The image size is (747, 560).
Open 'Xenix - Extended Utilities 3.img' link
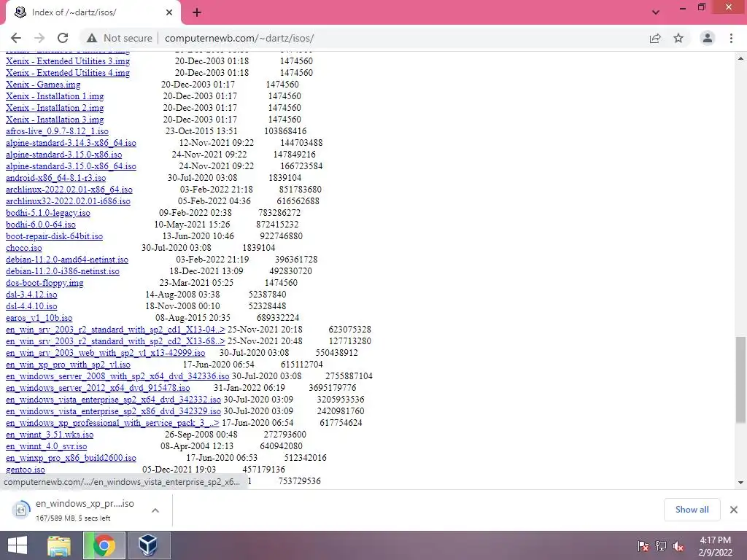click(x=68, y=61)
